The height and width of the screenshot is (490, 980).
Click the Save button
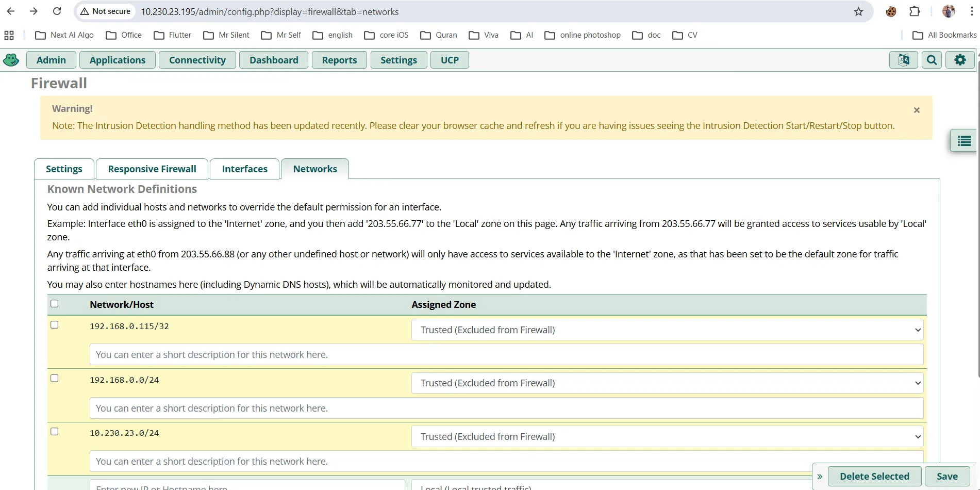click(x=948, y=476)
